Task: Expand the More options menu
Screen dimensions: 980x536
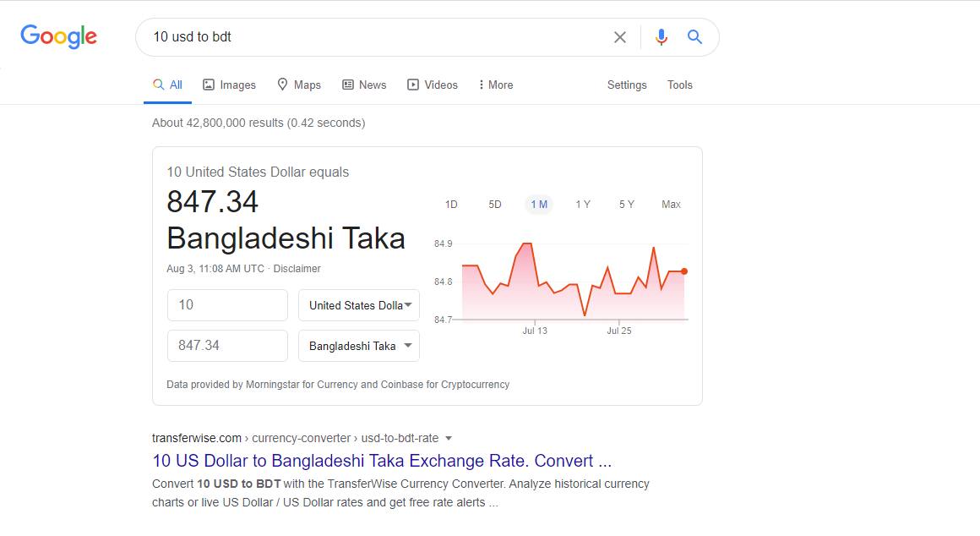Action: (495, 85)
